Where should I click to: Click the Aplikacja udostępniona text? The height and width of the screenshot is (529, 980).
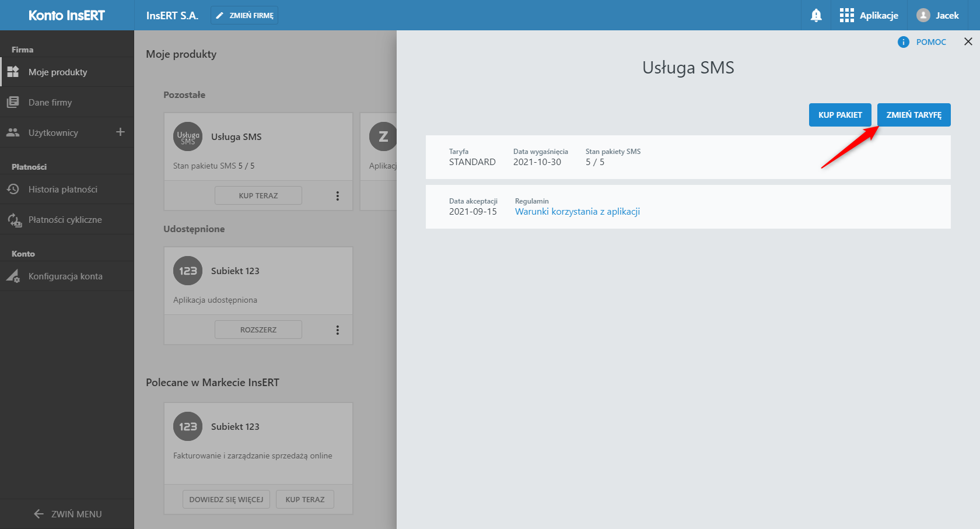point(215,300)
